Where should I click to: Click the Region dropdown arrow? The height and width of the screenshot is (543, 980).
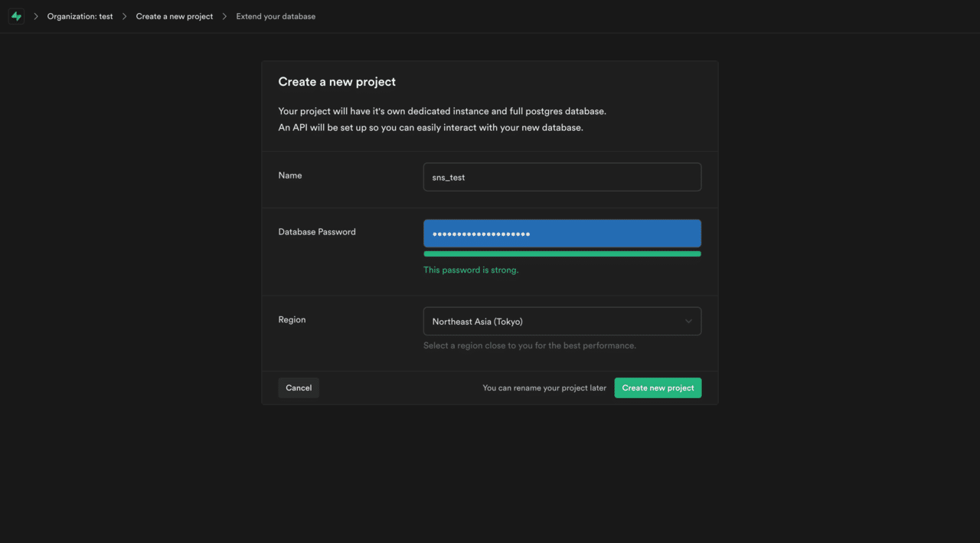point(688,322)
